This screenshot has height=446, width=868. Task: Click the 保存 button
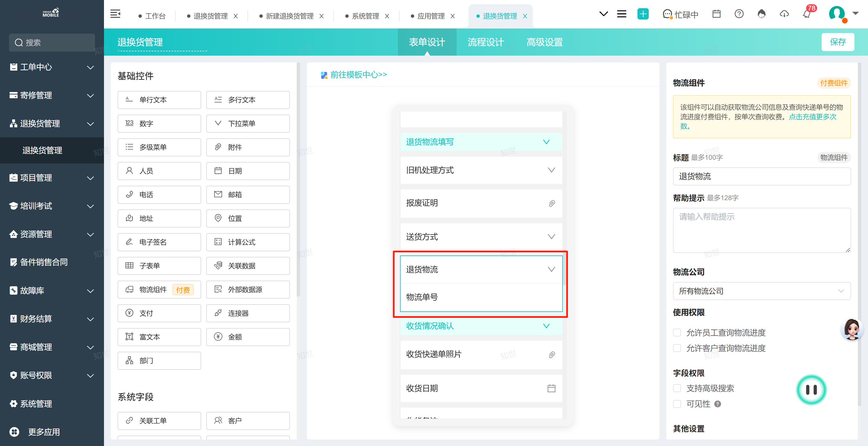[x=838, y=42]
